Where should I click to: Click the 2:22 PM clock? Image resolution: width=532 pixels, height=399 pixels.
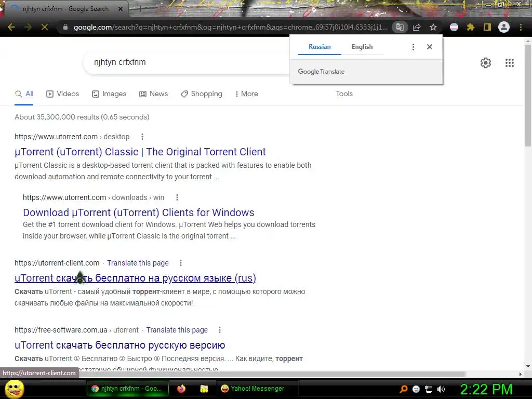[486, 389]
